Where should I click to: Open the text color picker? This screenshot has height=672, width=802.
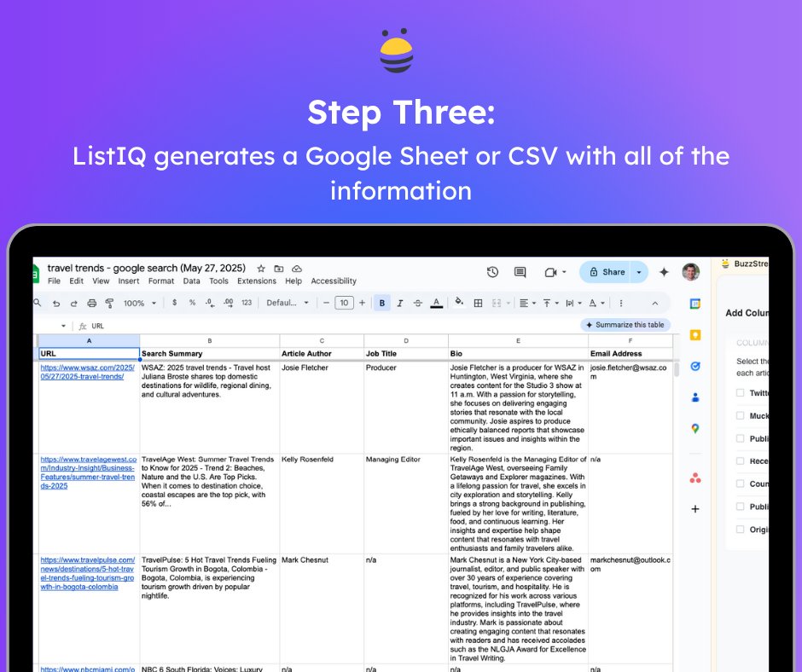(436, 304)
